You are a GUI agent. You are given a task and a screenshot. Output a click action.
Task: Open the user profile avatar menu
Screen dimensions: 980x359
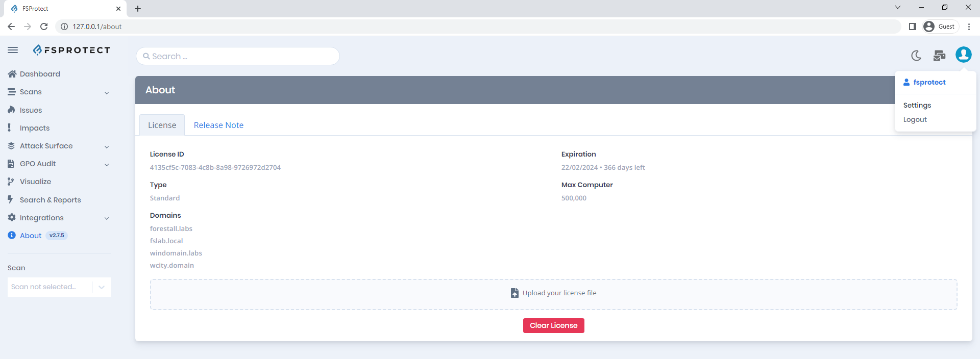tap(963, 55)
